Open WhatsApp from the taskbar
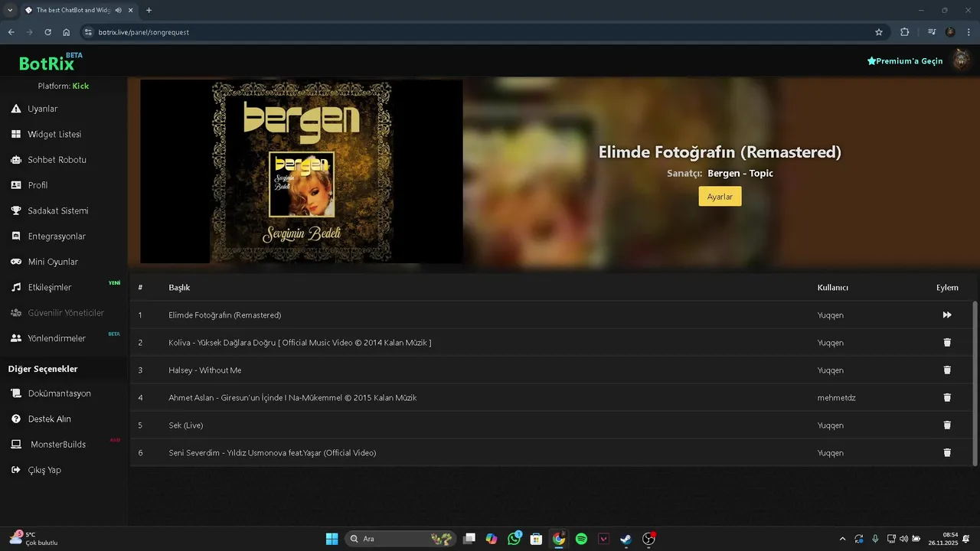This screenshot has height=551, width=980. tap(514, 539)
